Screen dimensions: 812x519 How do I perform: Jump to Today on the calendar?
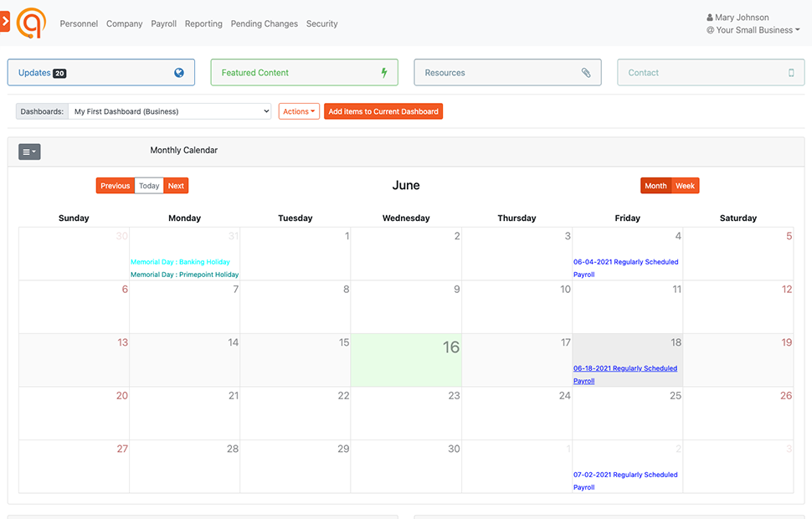pos(149,186)
